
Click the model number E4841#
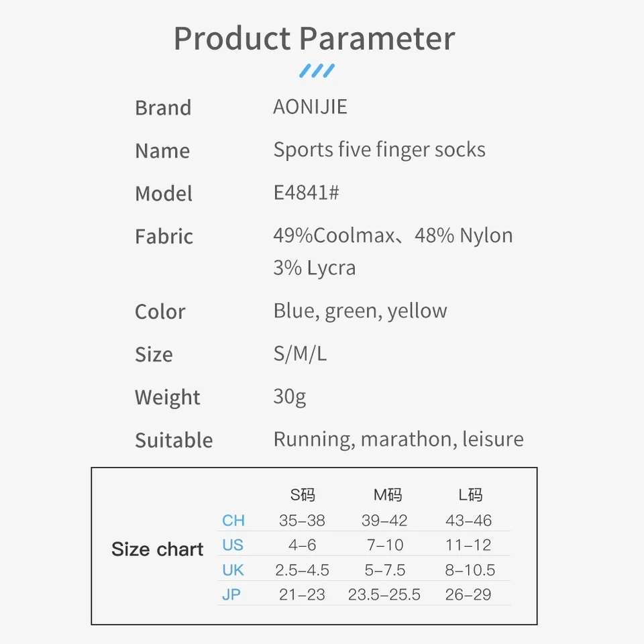pos(306,193)
